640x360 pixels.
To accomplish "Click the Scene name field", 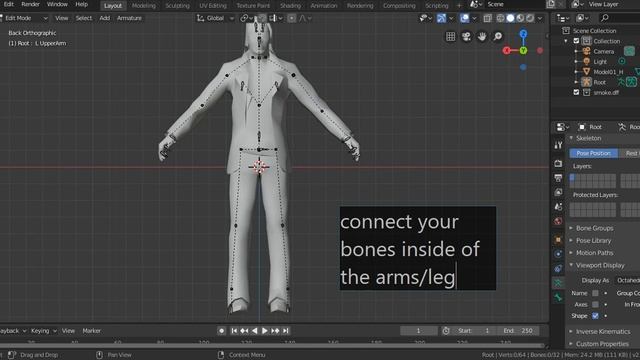I will click(514, 4).
